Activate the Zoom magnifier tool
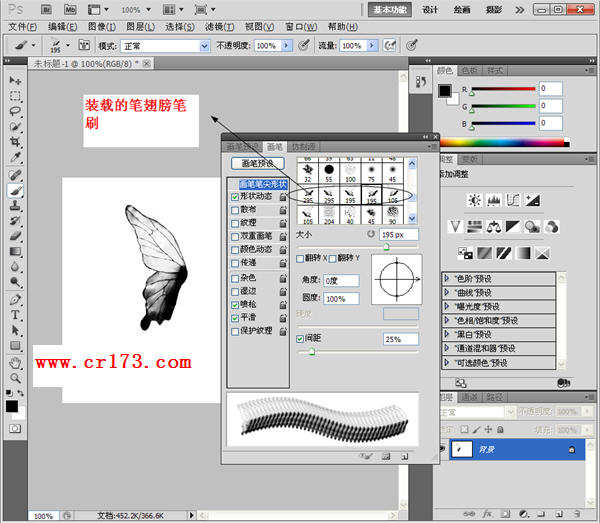This screenshot has width=600, height=523. click(x=15, y=378)
